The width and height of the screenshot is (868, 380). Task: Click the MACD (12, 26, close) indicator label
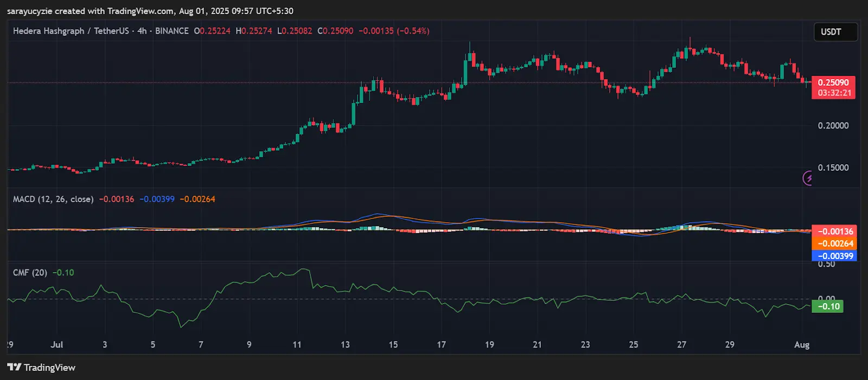53,199
